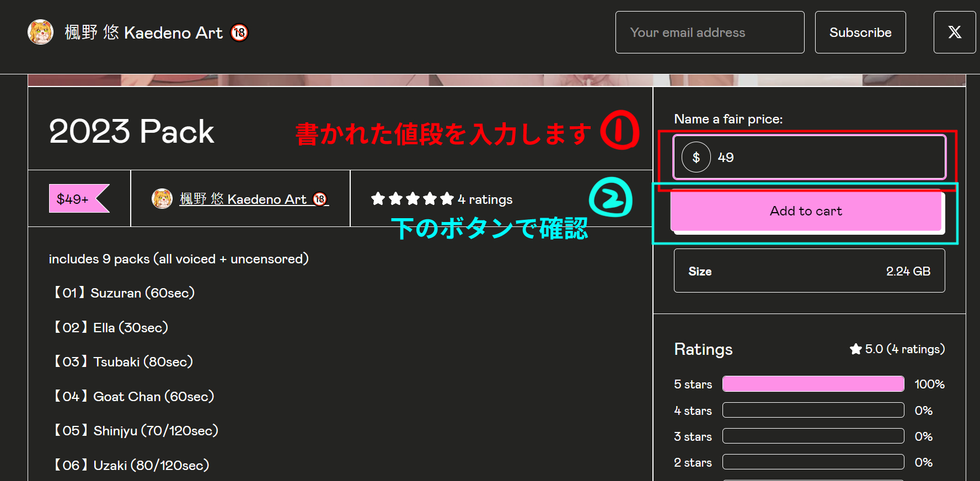This screenshot has height=481, width=980.
Task: Click the 2 stars rating bar
Action: click(813, 462)
